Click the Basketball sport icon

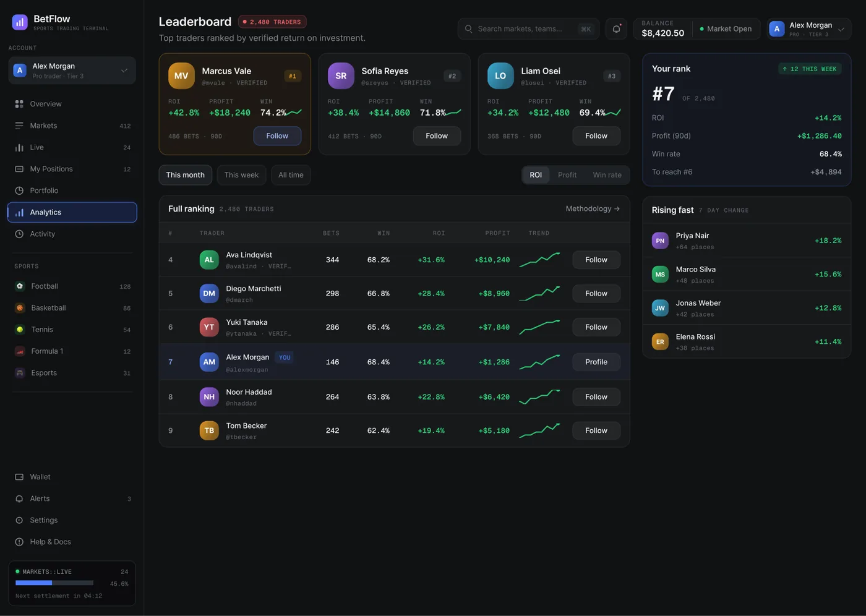pyautogui.click(x=20, y=308)
